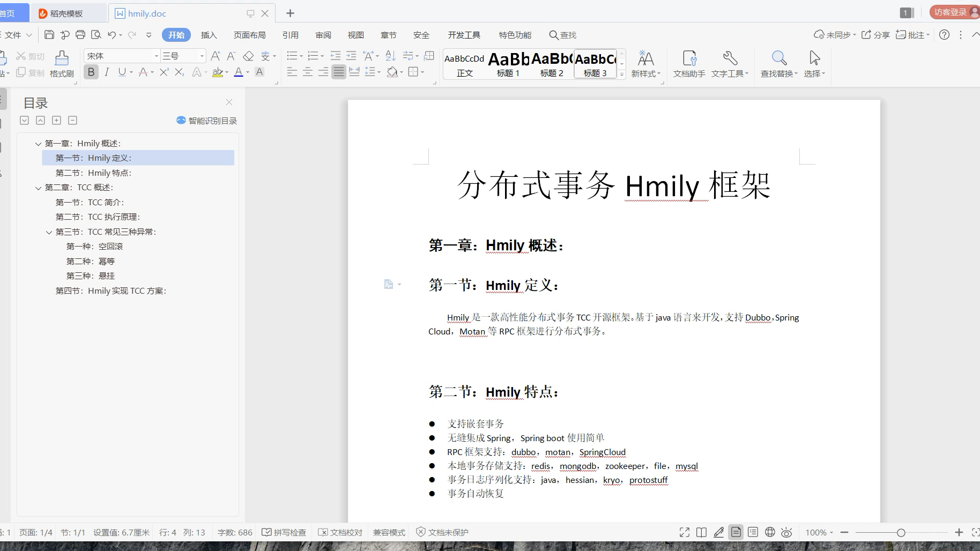Viewport: 980px width, 551px height.
Task: Toggle justified alignment
Action: (x=339, y=72)
